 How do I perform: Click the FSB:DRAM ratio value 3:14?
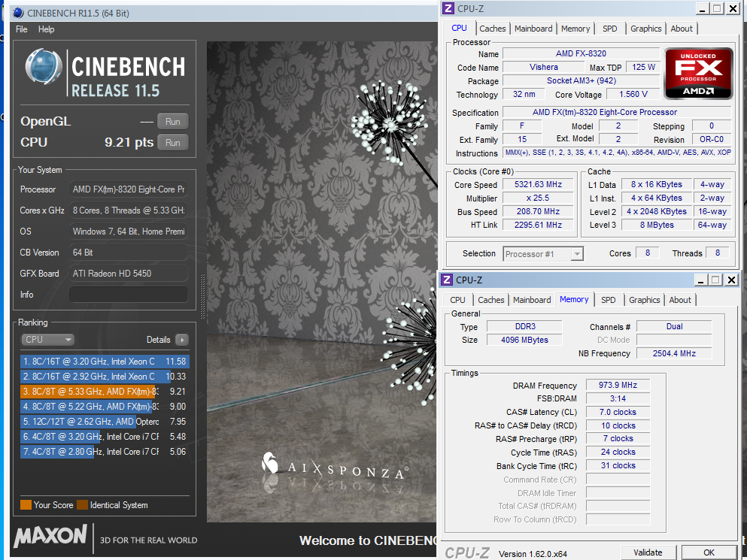(x=618, y=398)
